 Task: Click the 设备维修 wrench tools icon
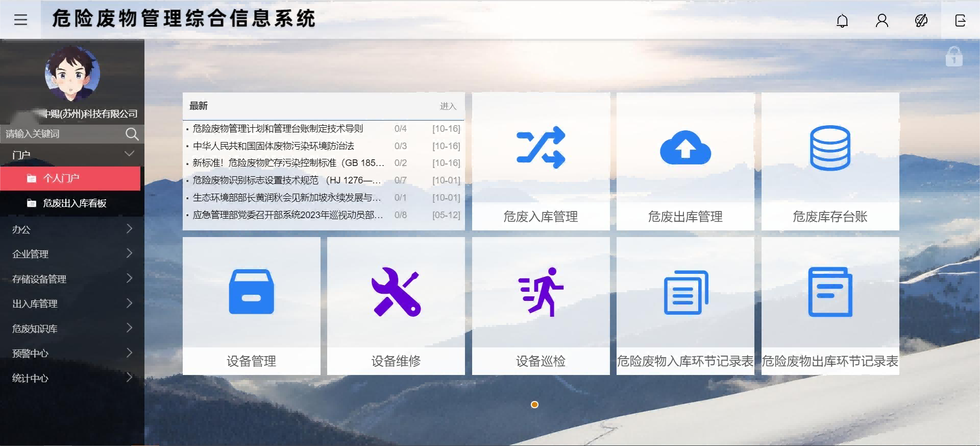pyautogui.click(x=396, y=292)
